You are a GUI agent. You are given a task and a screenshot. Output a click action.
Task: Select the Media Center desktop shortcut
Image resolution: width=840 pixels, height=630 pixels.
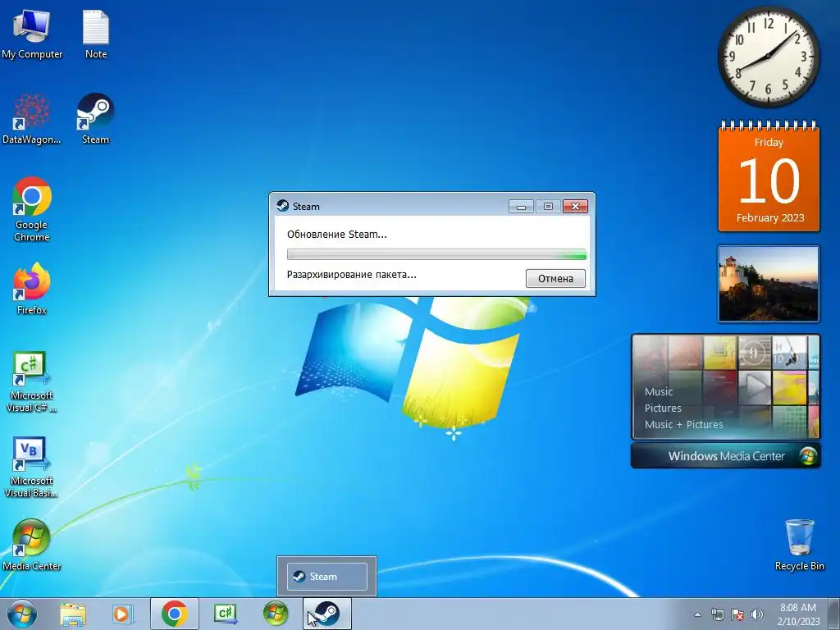point(32,545)
